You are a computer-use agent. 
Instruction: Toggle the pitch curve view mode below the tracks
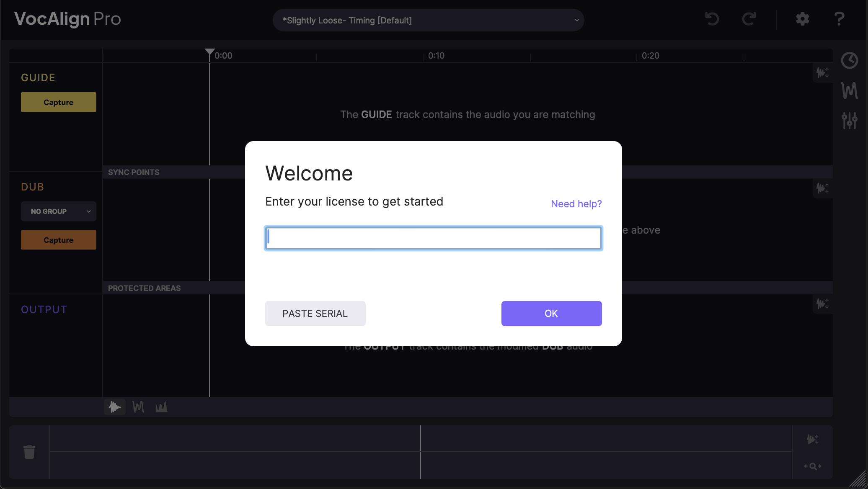pyautogui.click(x=138, y=407)
